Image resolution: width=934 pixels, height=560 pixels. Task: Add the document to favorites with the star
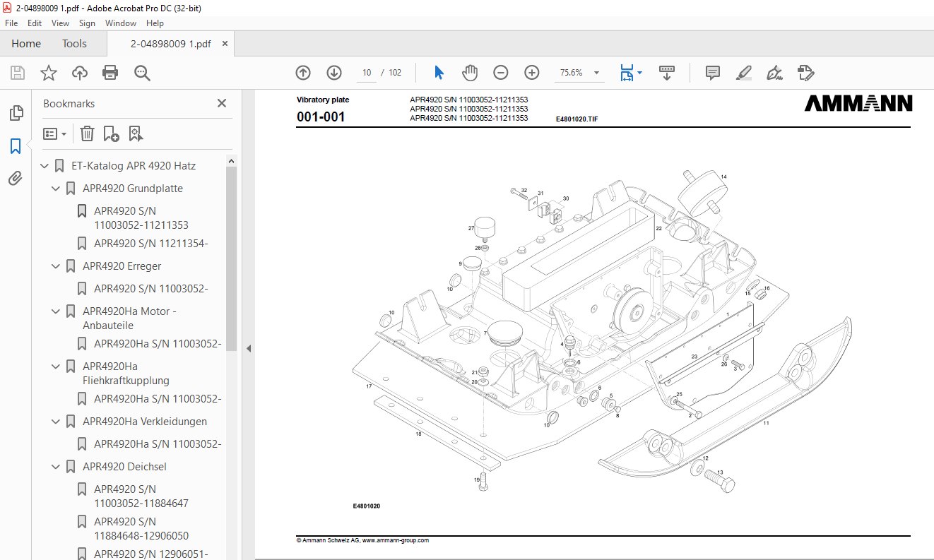point(48,73)
